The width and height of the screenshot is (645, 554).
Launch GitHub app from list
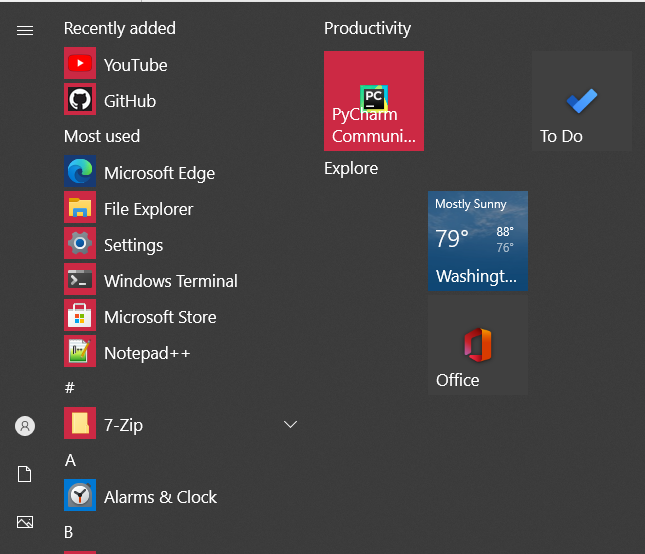pyautogui.click(x=129, y=101)
